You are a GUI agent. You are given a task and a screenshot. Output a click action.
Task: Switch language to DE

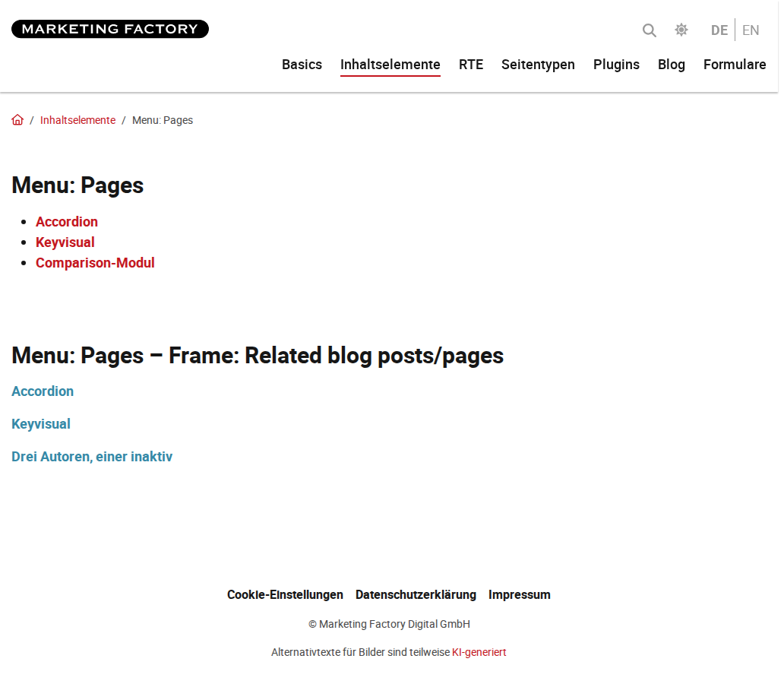click(x=719, y=30)
